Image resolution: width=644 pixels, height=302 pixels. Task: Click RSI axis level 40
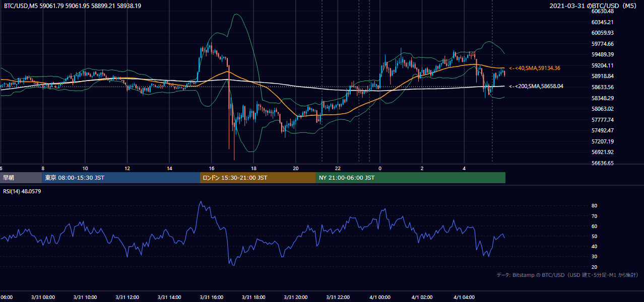coord(594,246)
